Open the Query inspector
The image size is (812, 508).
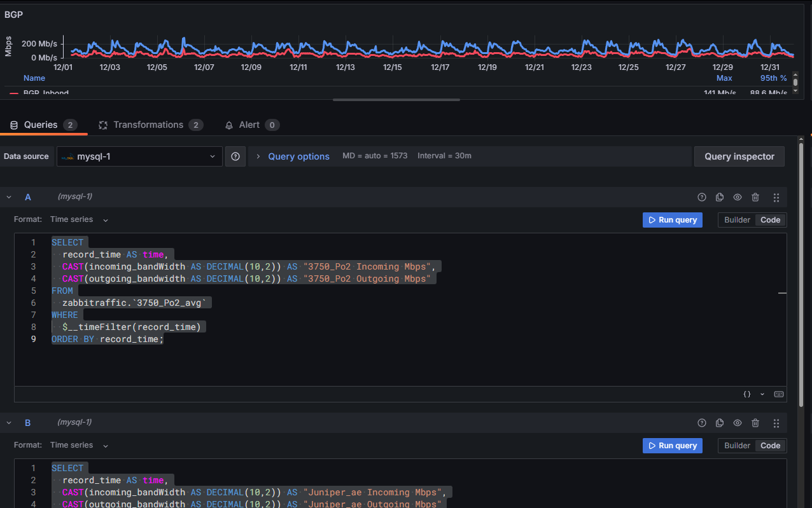tap(739, 156)
